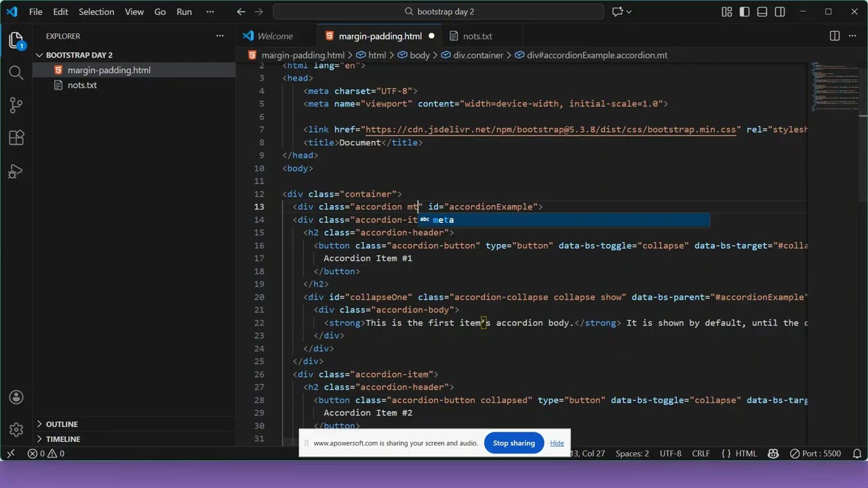Image resolution: width=868 pixels, height=488 pixels.
Task: Open Customize Layout icon
Action: tap(727, 12)
